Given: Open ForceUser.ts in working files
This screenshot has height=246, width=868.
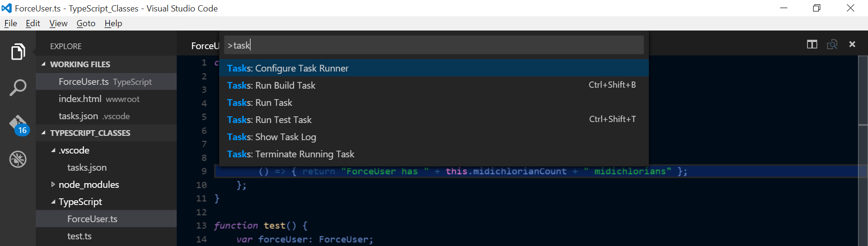Looking at the screenshot, I should (x=106, y=82).
